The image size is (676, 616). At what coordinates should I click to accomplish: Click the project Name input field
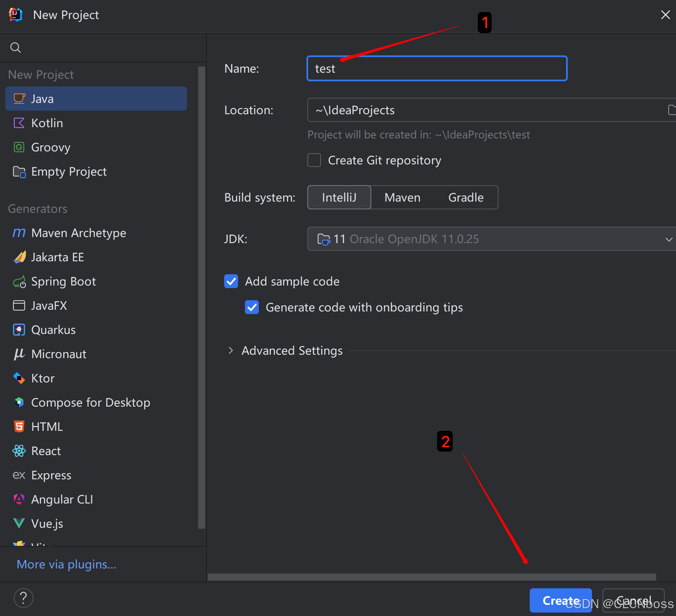(x=437, y=68)
